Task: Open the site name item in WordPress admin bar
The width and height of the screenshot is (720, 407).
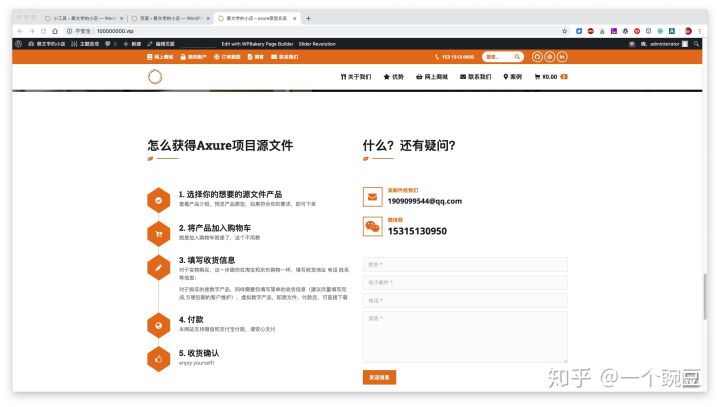Action: click(x=47, y=44)
